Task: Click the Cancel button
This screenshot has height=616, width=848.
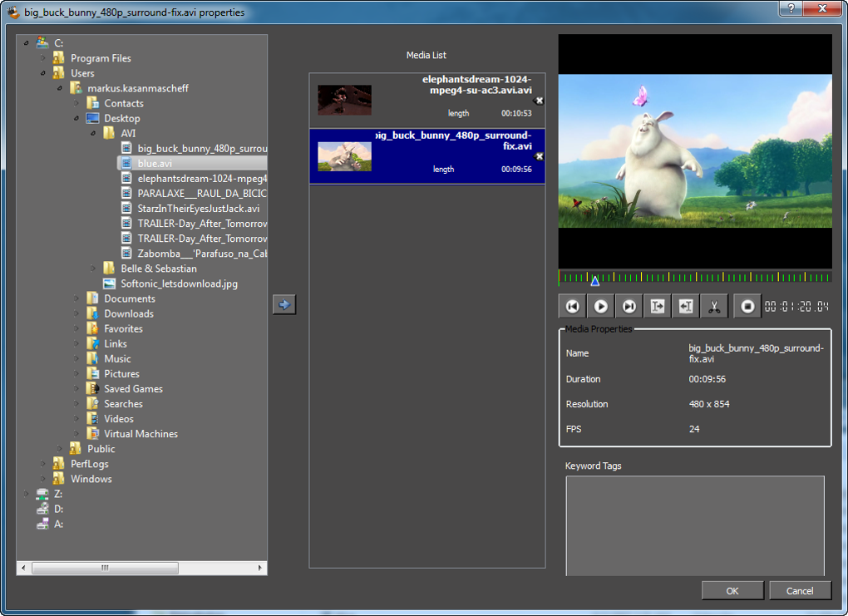Action: click(x=799, y=591)
